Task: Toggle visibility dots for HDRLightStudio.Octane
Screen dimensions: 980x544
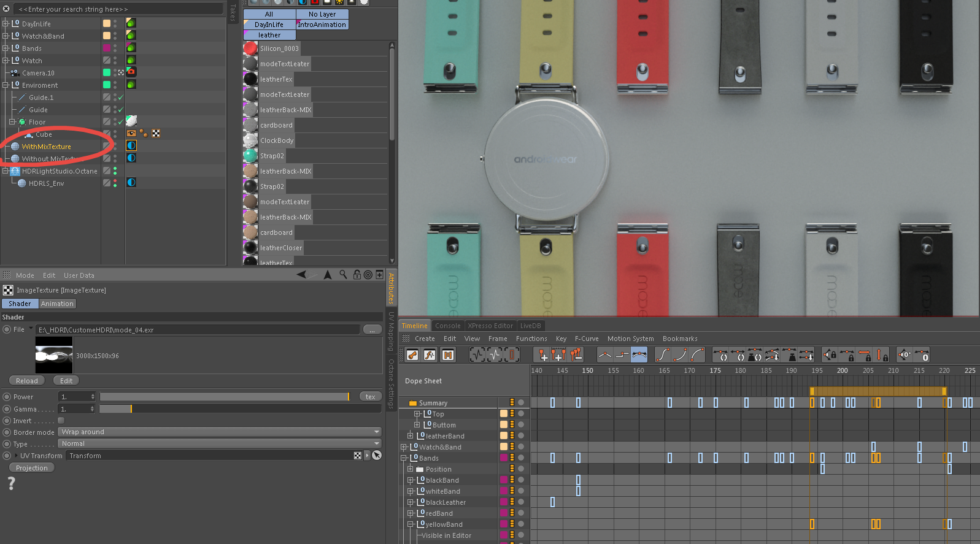Action: tap(115, 171)
